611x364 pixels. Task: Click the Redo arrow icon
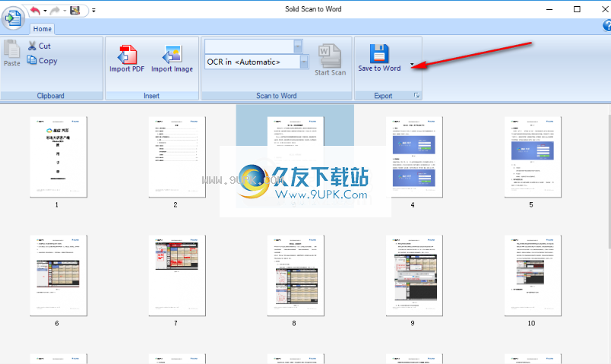(55, 11)
